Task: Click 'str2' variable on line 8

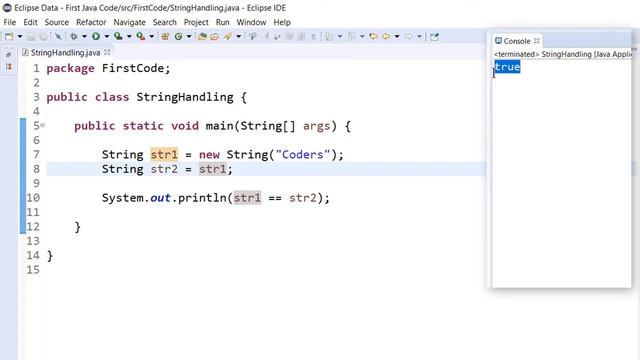Action: pos(164,169)
